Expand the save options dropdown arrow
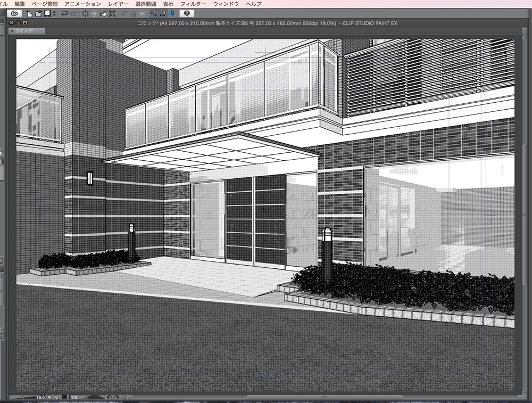 coord(54,14)
